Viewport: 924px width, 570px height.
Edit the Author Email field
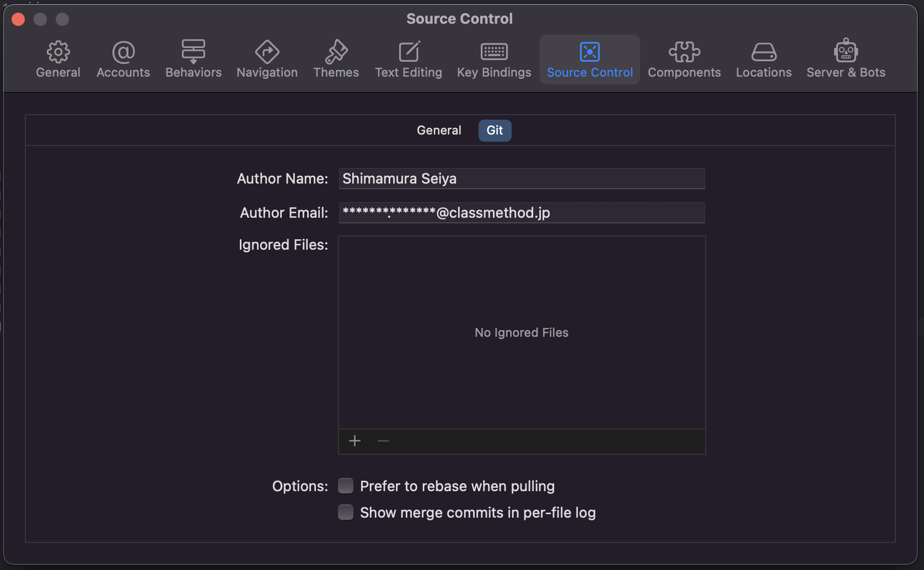(522, 213)
